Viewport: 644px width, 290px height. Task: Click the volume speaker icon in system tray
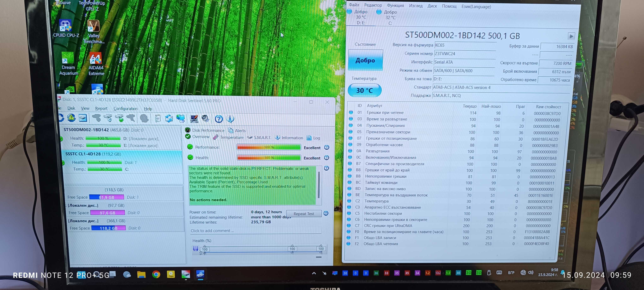[531, 273]
